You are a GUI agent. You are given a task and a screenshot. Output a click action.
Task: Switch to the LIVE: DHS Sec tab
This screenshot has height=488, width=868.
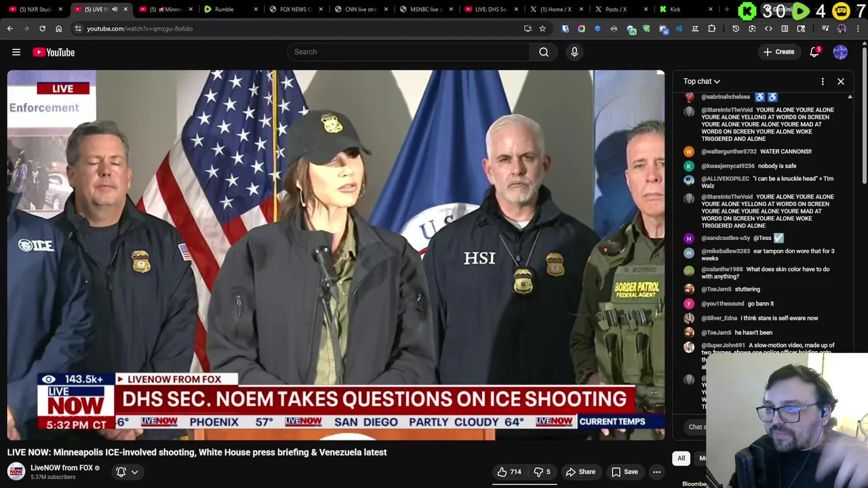490,9
